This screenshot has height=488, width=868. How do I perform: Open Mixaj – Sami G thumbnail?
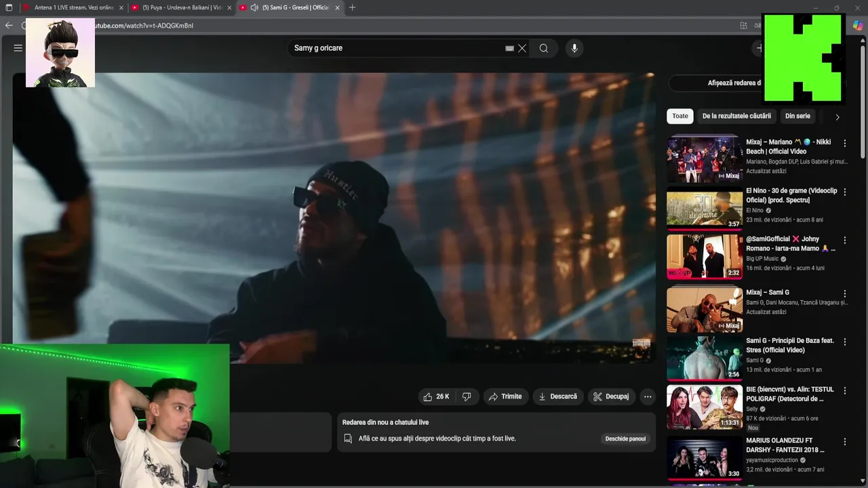(x=705, y=309)
